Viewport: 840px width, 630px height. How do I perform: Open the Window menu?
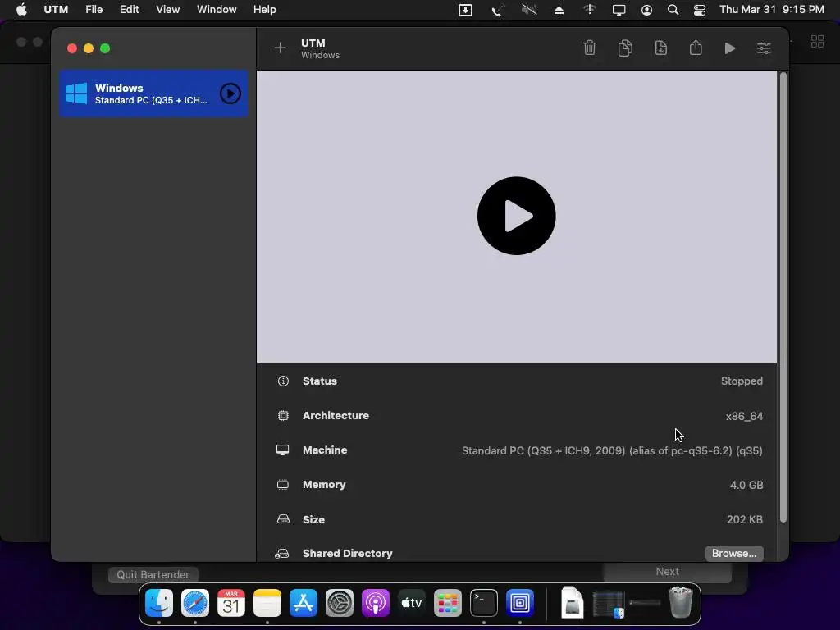coord(217,10)
